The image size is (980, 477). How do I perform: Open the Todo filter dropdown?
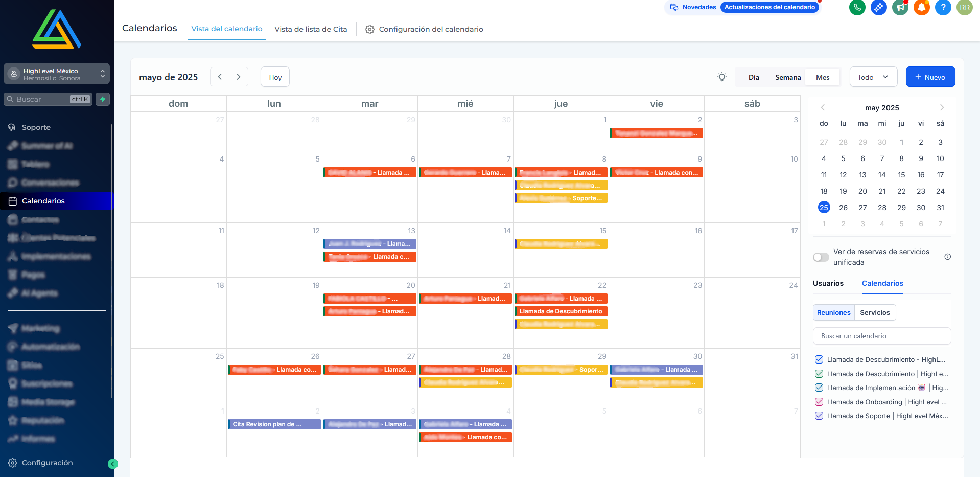(873, 77)
